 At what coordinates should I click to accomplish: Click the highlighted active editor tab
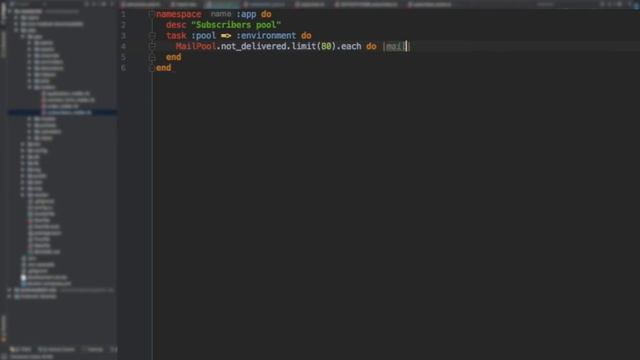tap(222, 4)
